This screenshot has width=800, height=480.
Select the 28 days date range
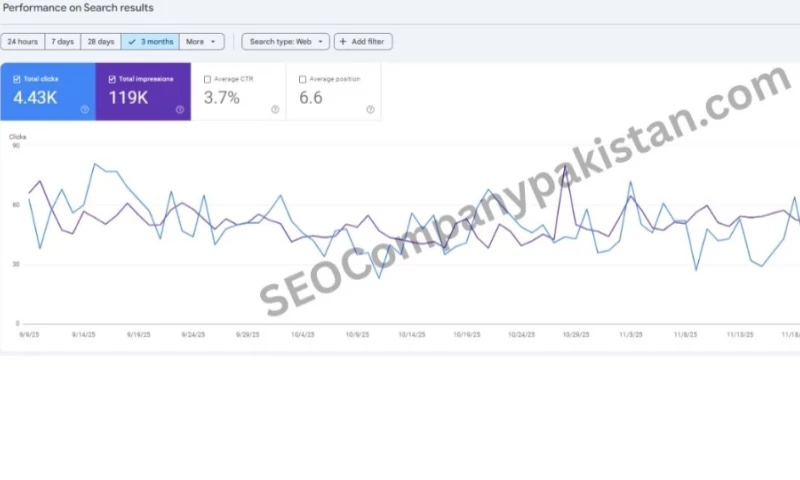tap(101, 42)
